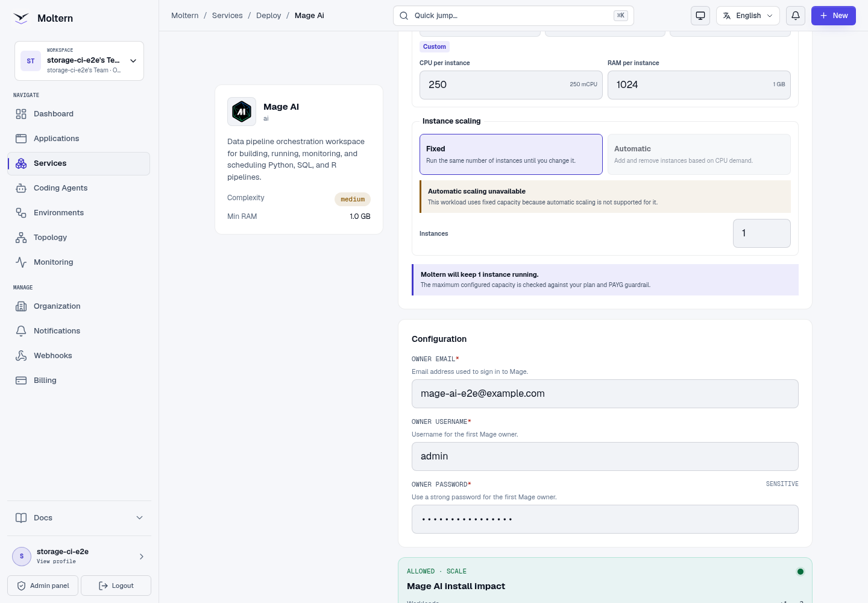The width and height of the screenshot is (868, 603).
Task: Click the Instances count field
Action: click(x=762, y=233)
